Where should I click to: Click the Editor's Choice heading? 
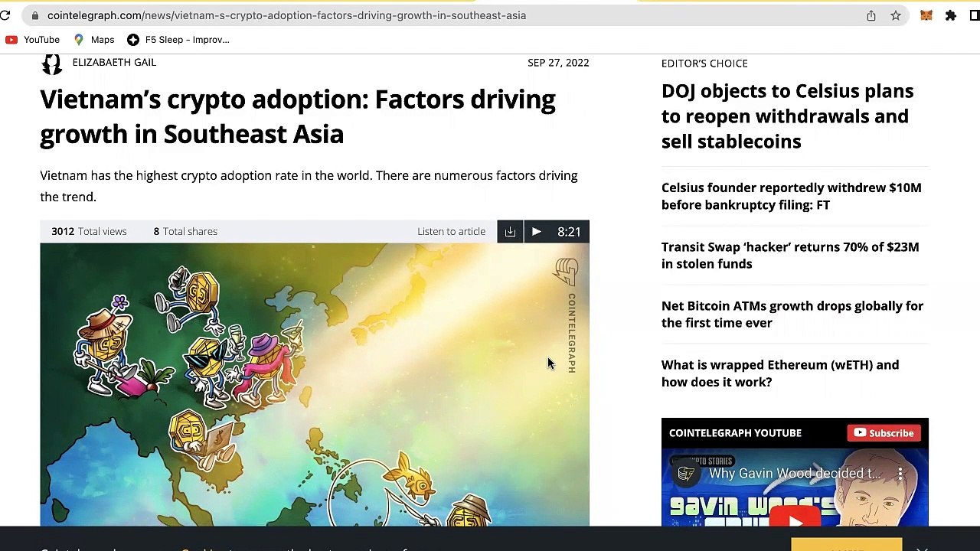coord(704,64)
